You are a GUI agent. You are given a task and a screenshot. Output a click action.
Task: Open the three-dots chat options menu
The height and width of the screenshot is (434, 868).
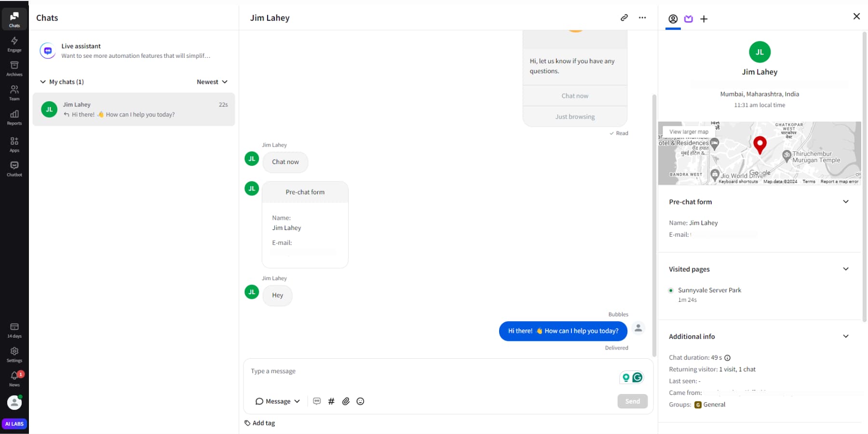tap(642, 17)
